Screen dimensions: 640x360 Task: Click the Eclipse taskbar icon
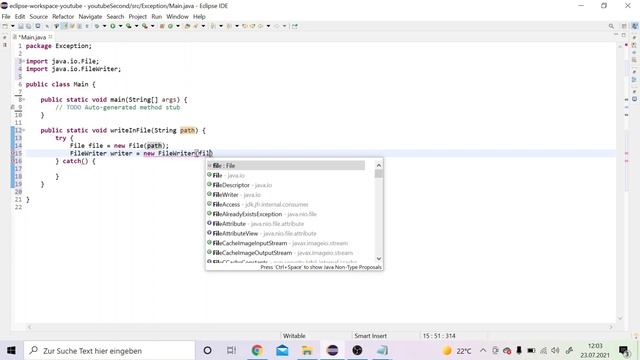tap(332, 351)
